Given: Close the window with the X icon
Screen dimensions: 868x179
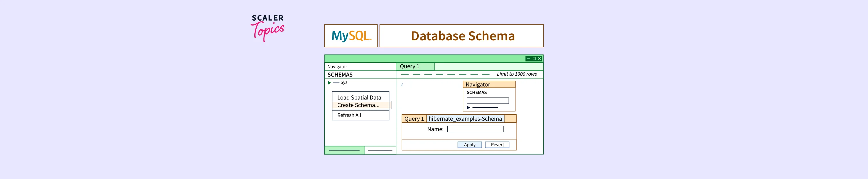Looking at the screenshot, I should (540, 59).
